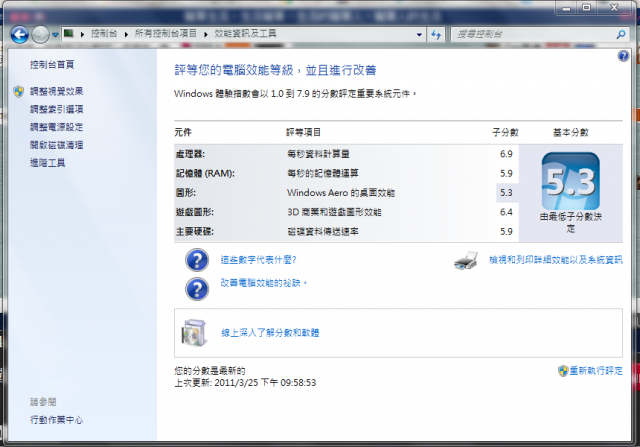Open 開啟磁碟清理 sidebar link

click(56, 145)
